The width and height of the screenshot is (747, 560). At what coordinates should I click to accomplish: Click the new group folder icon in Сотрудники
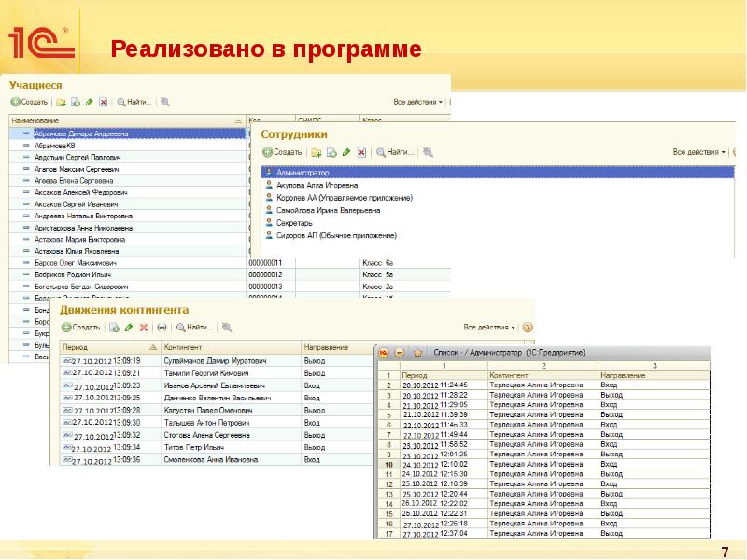pos(317,152)
